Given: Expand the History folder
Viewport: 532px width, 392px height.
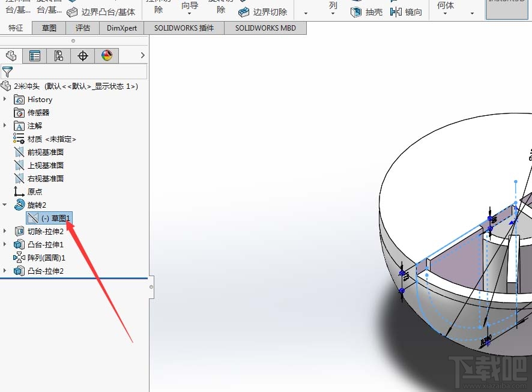Looking at the screenshot, I should pos(5,99).
